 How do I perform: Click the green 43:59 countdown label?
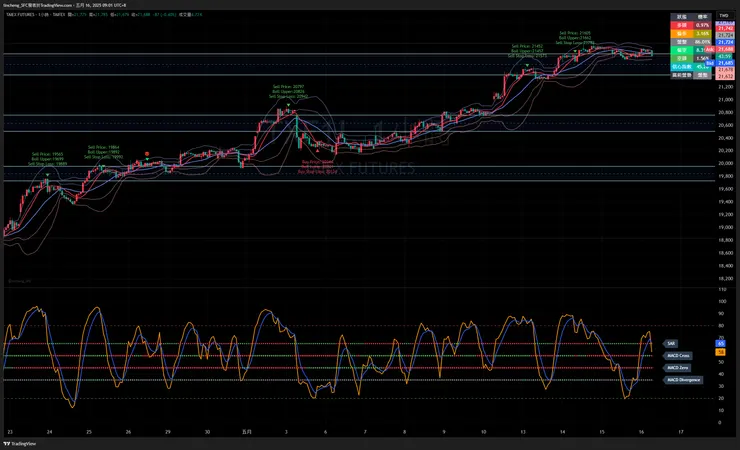point(725,56)
